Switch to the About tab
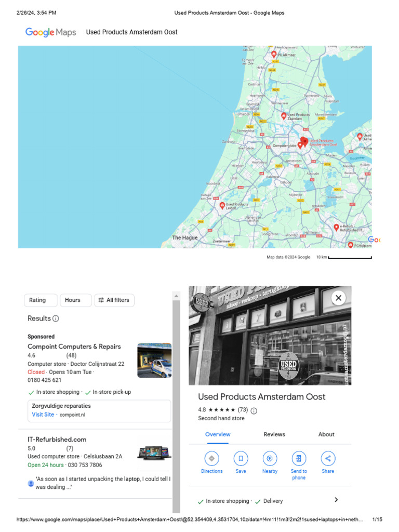The width and height of the screenshot is (399, 532). coord(326,434)
